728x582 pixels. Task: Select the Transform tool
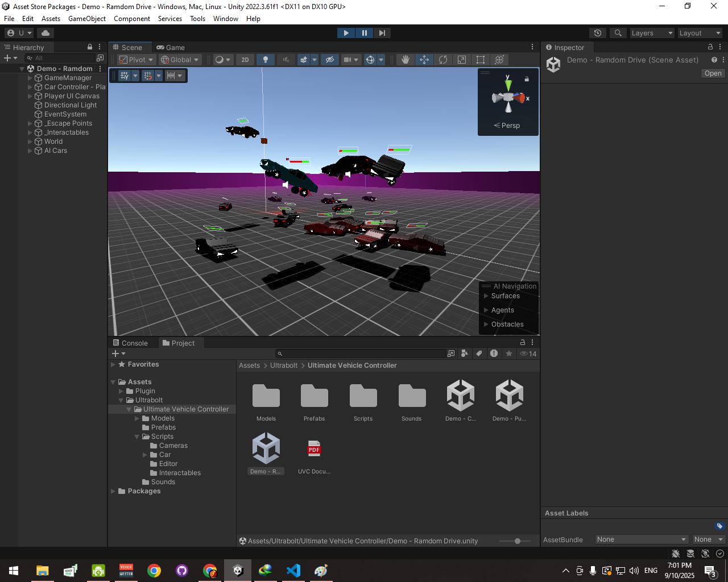point(499,60)
